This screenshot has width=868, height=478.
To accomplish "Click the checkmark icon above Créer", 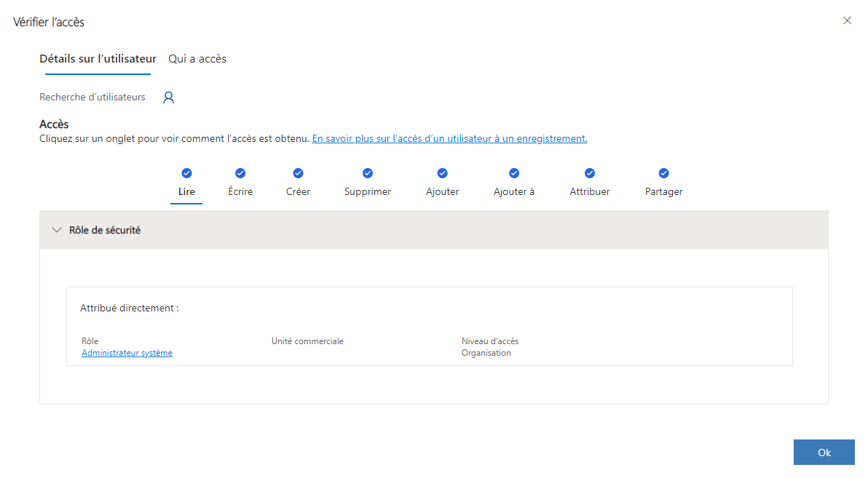I will (x=298, y=173).
